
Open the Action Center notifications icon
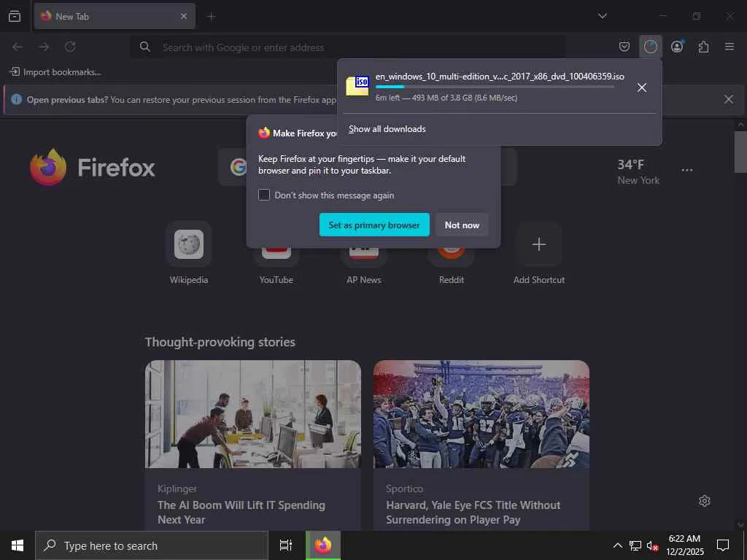click(x=723, y=545)
